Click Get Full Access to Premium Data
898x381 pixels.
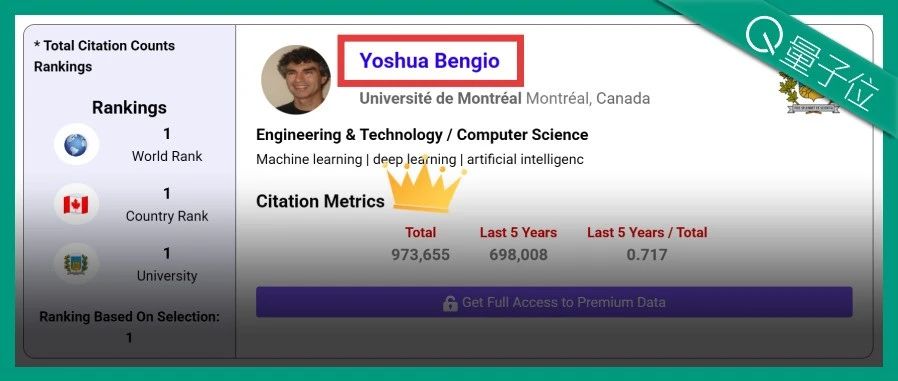pyautogui.click(x=554, y=302)
